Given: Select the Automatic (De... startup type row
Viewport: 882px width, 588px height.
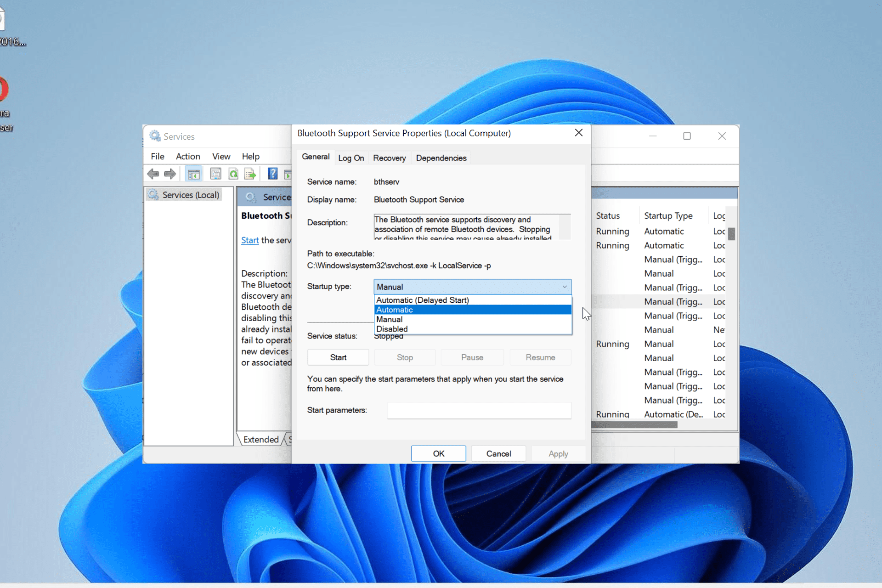Looking at the screenshot, I should click(x=673, y=414).
